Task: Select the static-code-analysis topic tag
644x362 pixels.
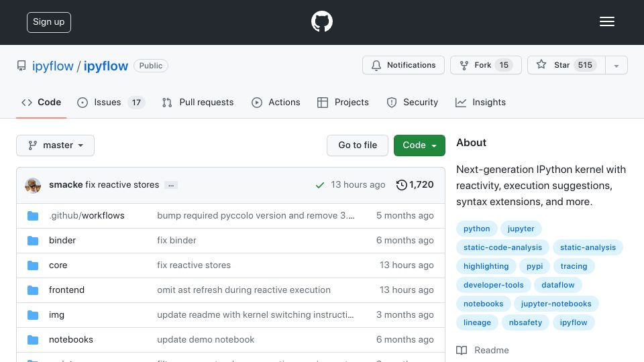Action: coord(502,247)
